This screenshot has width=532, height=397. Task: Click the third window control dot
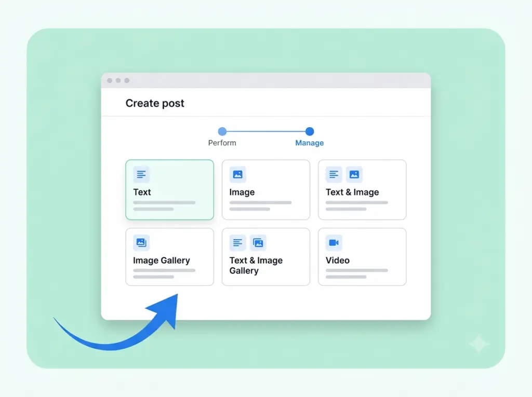[127, 80]
